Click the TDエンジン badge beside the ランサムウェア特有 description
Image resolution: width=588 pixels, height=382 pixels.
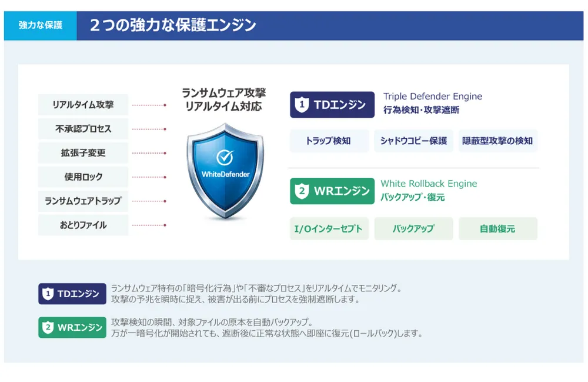[72, 294]
